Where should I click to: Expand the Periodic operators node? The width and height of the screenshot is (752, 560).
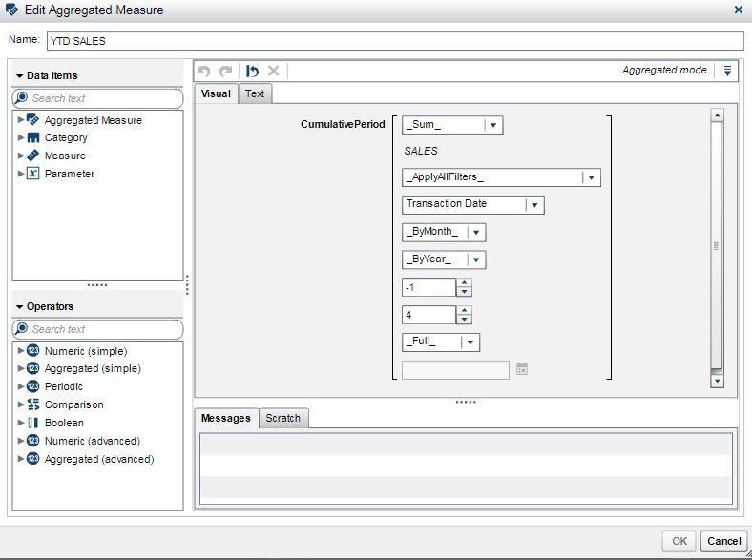[21, 386]
